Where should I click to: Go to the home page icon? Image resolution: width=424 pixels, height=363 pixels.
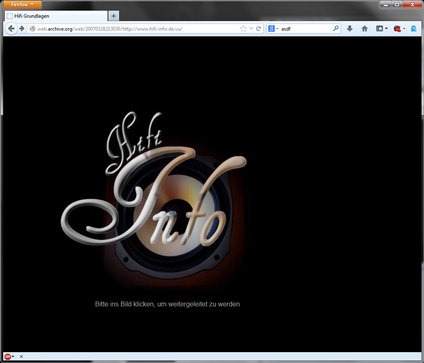(365, 29)
